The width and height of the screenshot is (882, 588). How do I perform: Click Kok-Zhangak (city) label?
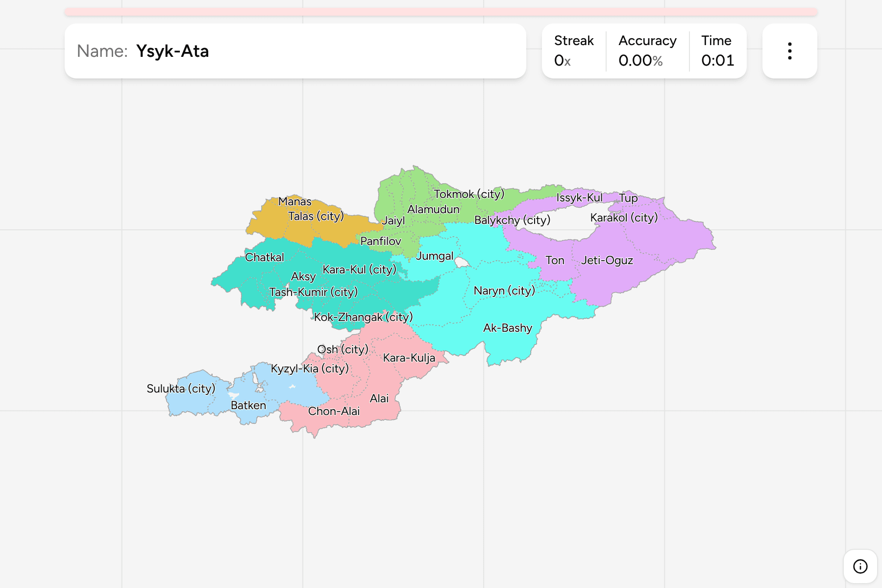[364, 317]
